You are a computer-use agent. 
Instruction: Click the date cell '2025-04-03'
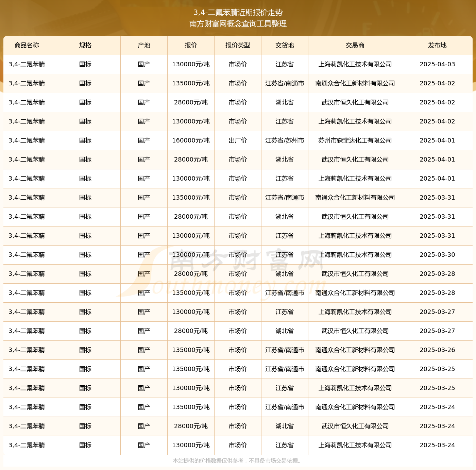click(x=437, y=64)
